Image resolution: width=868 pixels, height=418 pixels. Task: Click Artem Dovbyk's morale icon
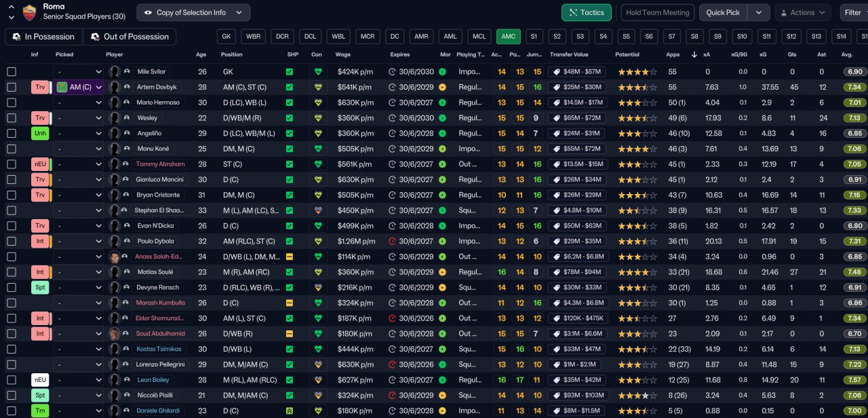(443, 87)
